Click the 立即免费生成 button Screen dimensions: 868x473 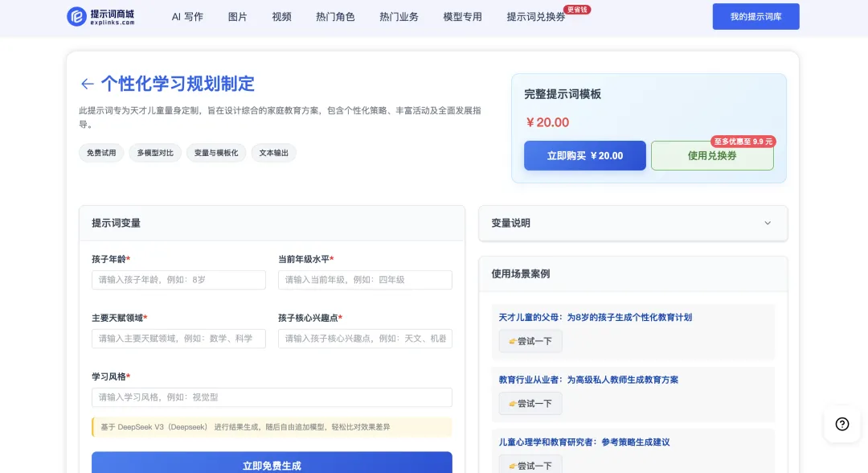[272, 464]
